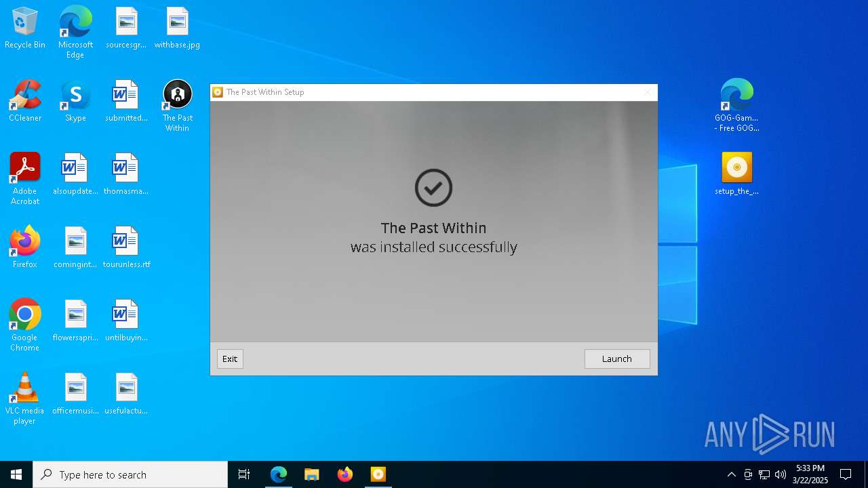Launch The Past Within from the installer
The image size is (868, 488).
[616, 359]
